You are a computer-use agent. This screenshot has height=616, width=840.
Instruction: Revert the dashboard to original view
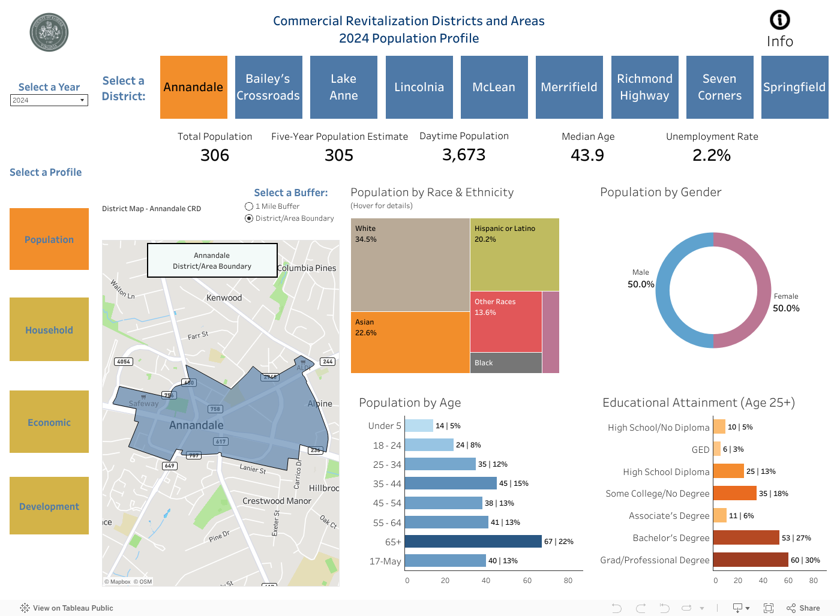(x=664, y=608)
